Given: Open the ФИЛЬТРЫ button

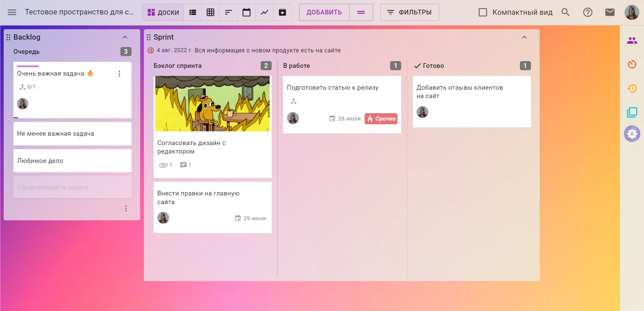Looking at the screenshot, I should [410, 12].
